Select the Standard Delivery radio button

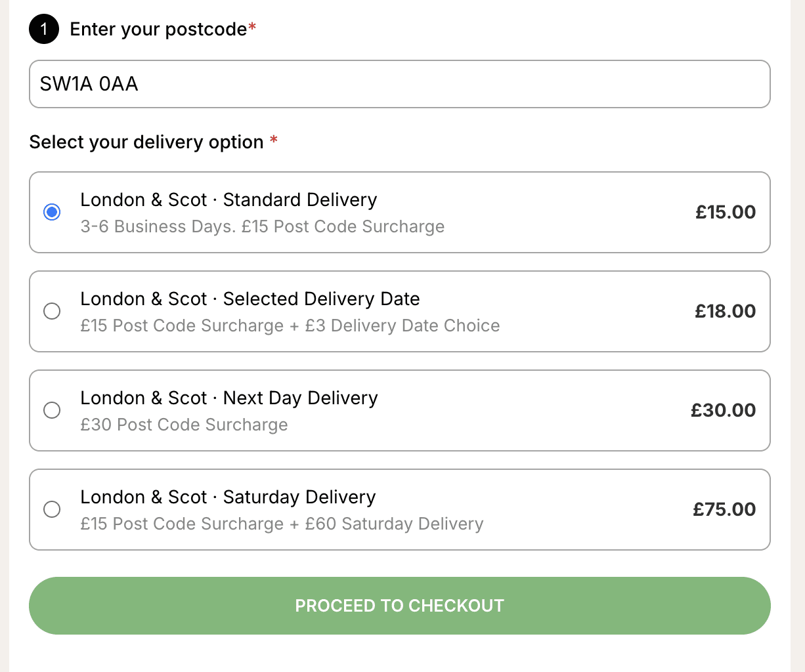(52, 212)
